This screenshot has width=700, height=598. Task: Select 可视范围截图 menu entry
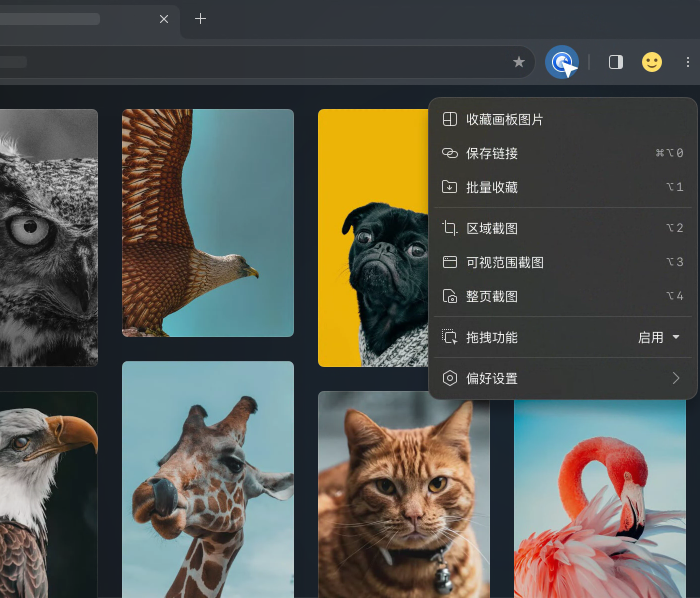pos(562,262)
